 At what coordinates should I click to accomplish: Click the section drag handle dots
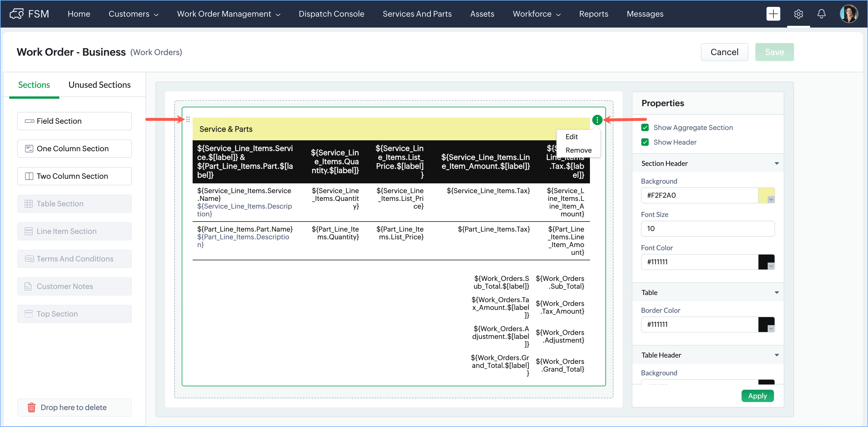[x=188, y=119]
